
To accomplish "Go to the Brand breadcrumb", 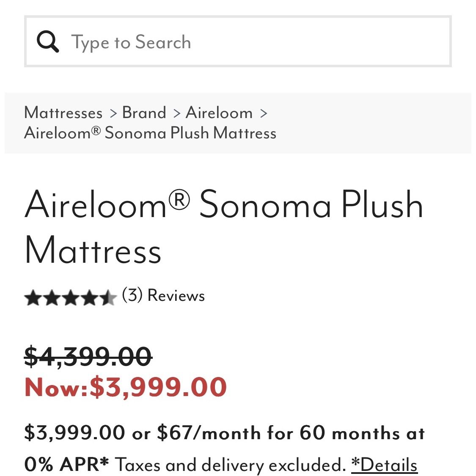I will pos(144,113).
